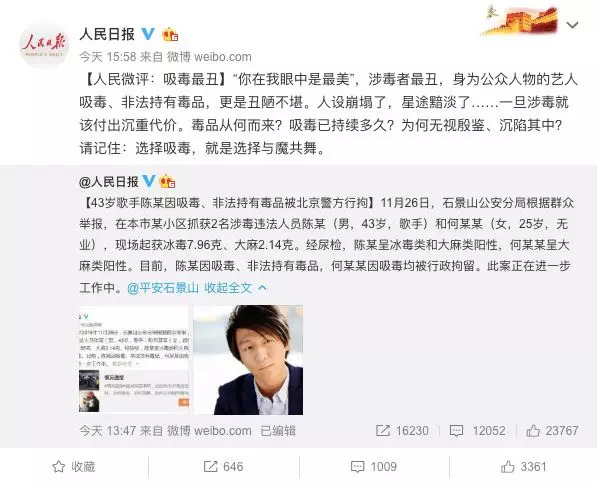Click the blue verified V badge in header
Image resolution: width=597 pixels, height=484 pixels.
click(x=148, y=34)
